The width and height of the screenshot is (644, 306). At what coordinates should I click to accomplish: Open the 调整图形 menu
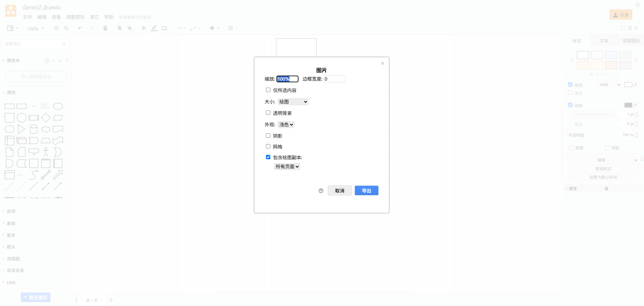[75, 17]
